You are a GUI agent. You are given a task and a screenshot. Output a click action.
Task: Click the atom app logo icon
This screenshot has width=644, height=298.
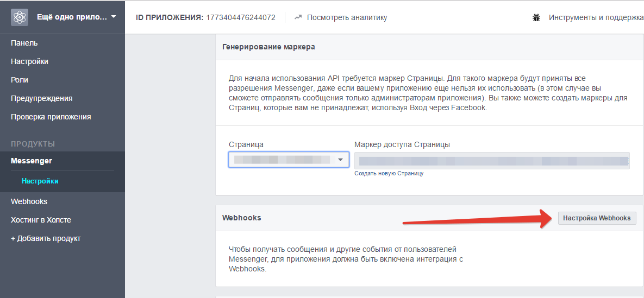coord(20,17)
